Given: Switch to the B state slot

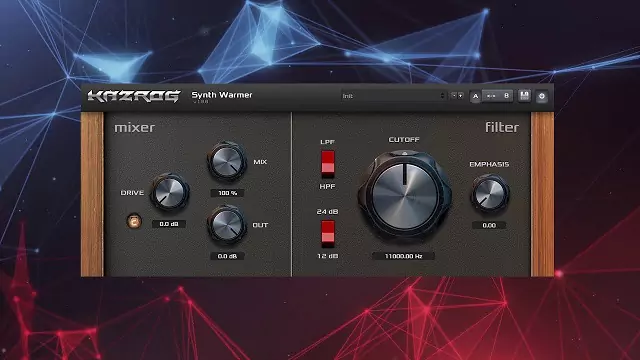Looking at the screenshot, I should click(x=506, y=96).
